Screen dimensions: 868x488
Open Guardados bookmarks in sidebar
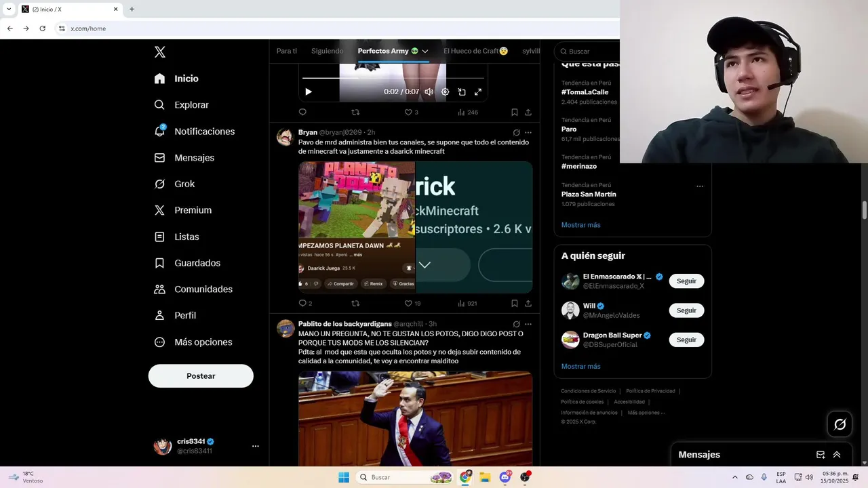point(187,263)
